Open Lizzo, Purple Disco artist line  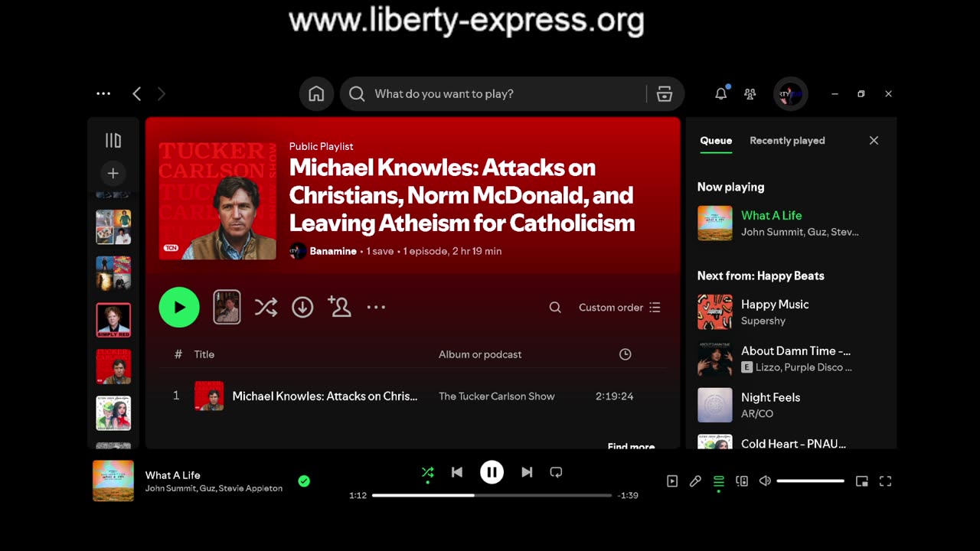pyautogui.click(x=804, y=367)
